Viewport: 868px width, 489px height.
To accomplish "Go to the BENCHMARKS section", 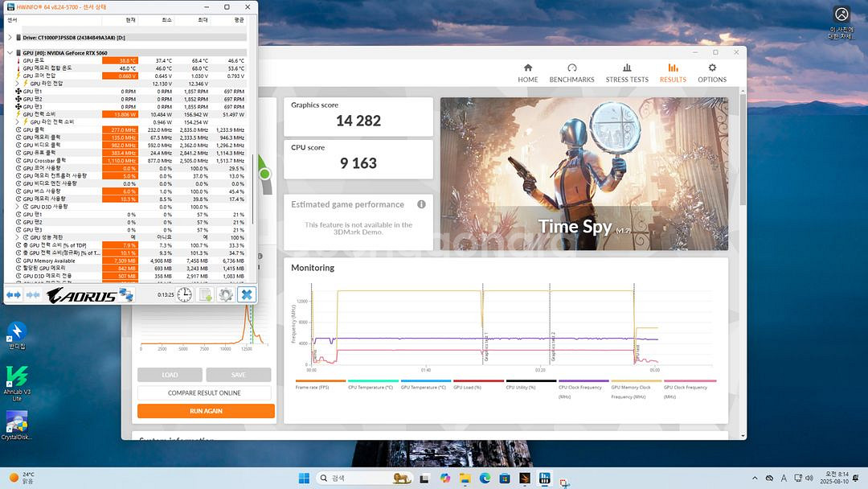I will (571, 73).
